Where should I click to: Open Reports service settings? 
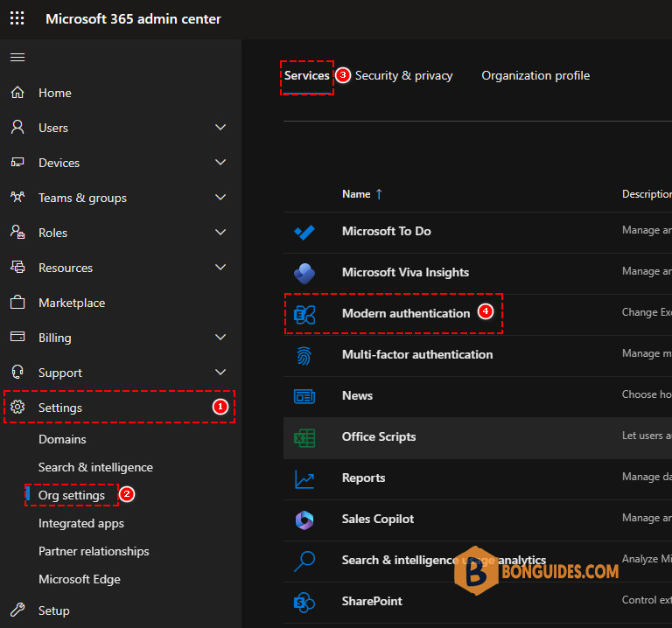[363, 478]
